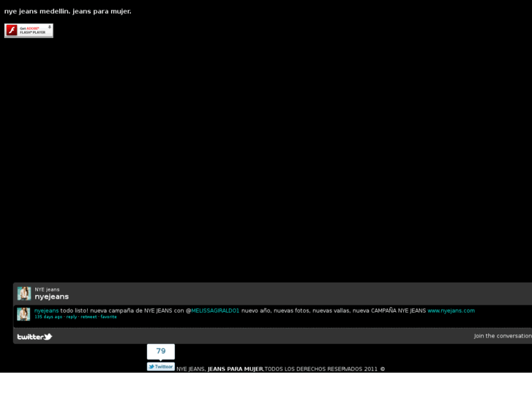Click the Twittear share button
Image resolution: width=532 pixels, height=399 pixels.
click(x=161, y=367)
